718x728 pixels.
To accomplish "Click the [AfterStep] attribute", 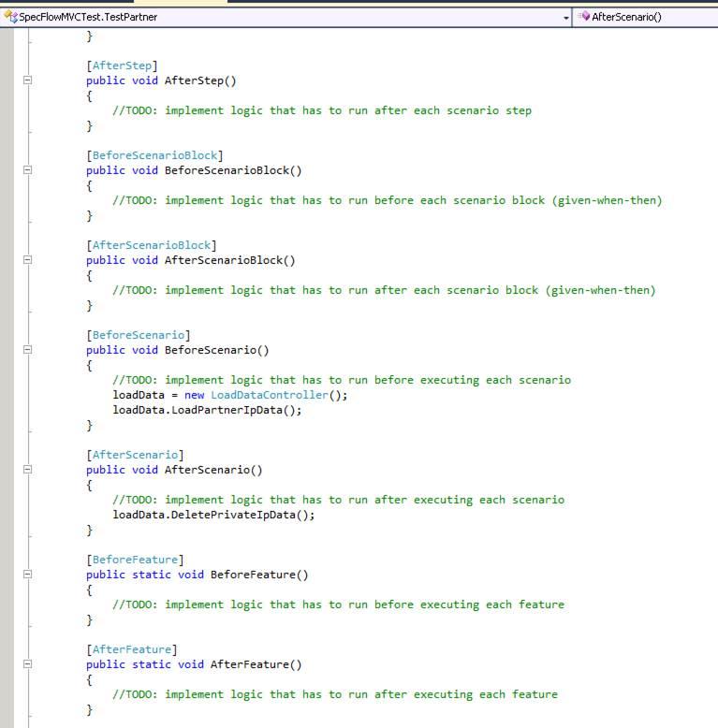I will tap(122, 66).
